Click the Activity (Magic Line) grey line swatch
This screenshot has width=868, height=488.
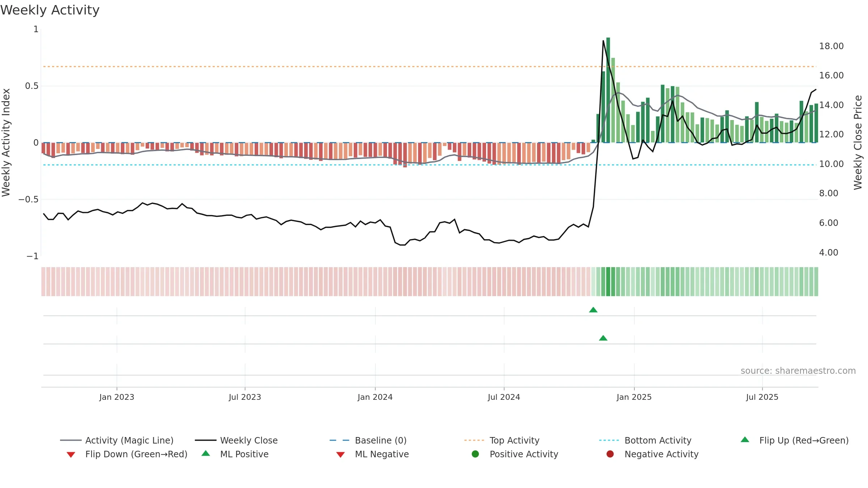pos(71,440)
